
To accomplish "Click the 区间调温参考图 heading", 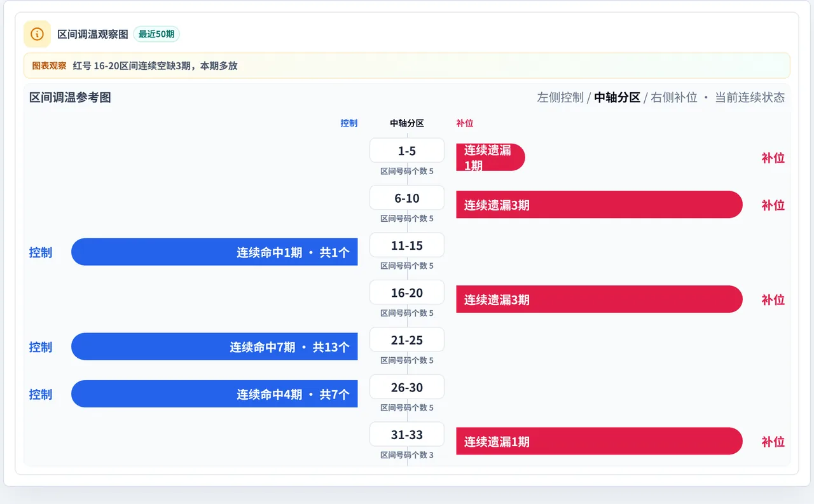I will (70, 97).
